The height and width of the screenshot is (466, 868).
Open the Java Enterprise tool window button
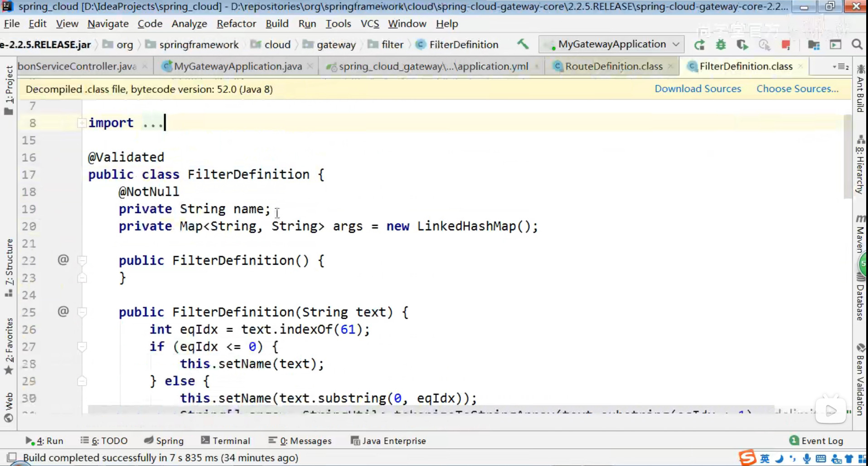click(x=388, y=441)
